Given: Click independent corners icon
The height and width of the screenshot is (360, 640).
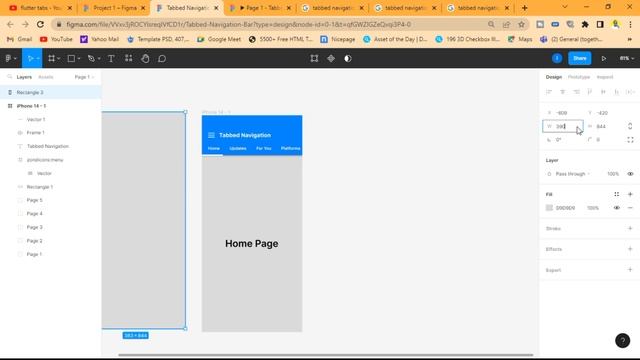Looking at the screenshot, I should (x=630, y=140).
